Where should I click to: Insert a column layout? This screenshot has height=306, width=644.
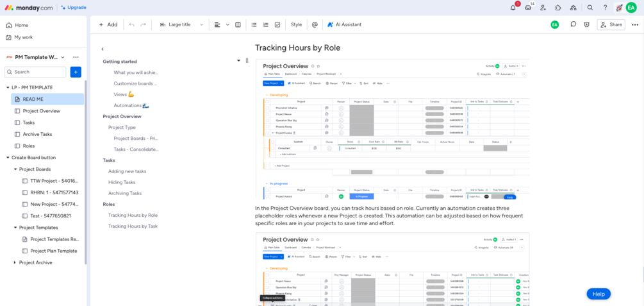tap(238, 24)
